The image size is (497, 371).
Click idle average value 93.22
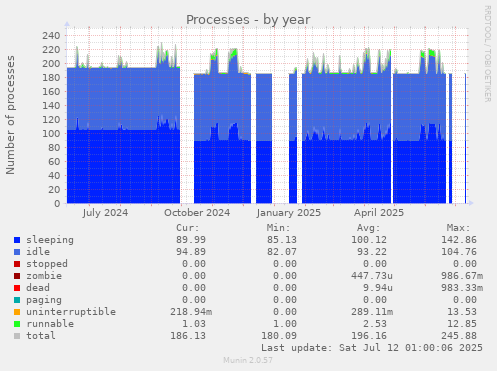(x=372, y=252)
